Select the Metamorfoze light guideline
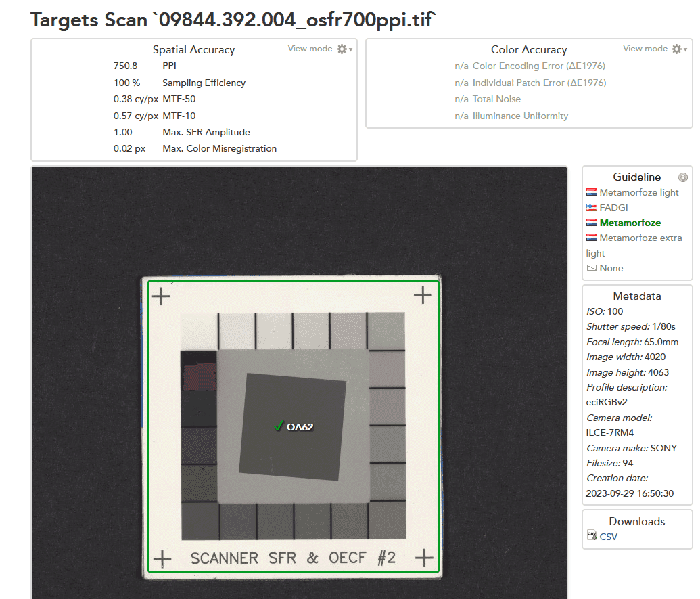 (x=638, y=192)
